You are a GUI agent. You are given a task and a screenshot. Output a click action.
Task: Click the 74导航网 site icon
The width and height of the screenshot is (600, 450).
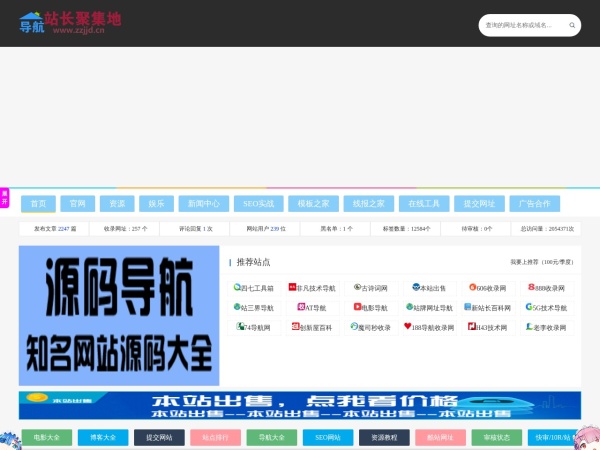click(x=240, y=326)
